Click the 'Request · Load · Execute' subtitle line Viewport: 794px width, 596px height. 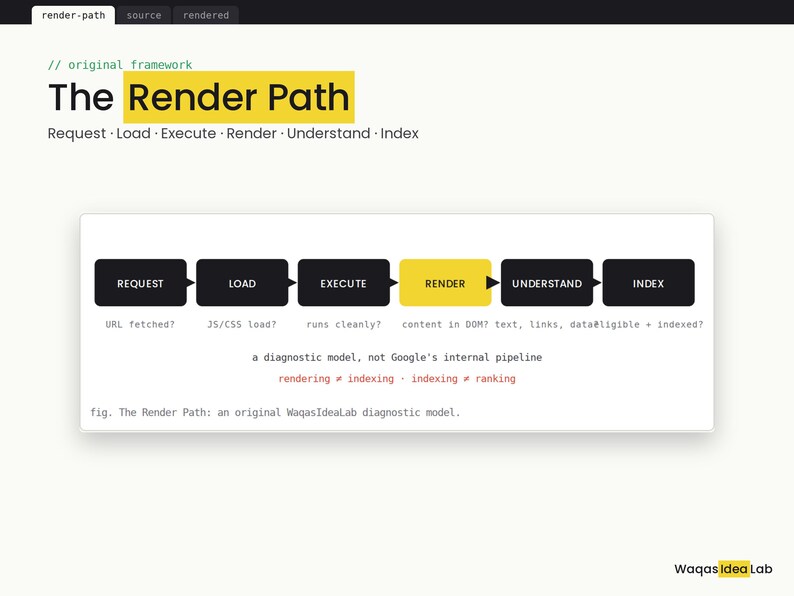233,133
